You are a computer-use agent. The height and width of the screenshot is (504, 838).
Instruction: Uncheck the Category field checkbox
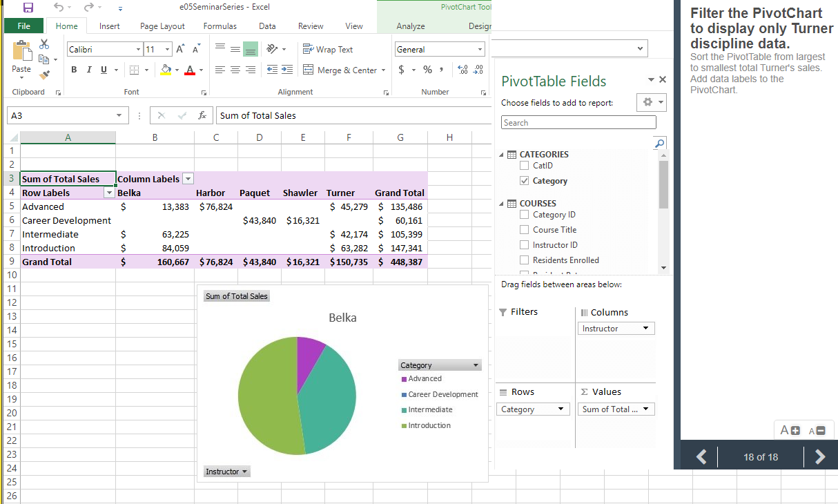(523, 180)
